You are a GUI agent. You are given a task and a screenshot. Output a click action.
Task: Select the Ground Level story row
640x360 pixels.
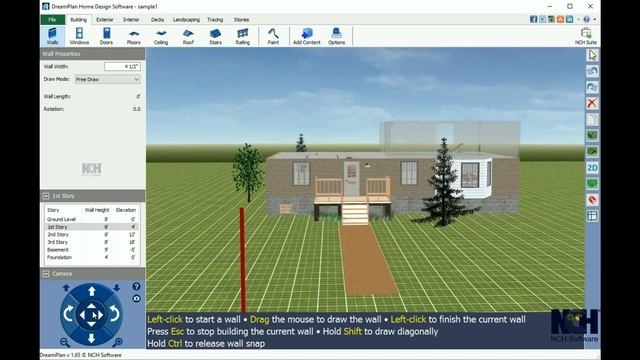pyautogui.click(x=91, y=219)
